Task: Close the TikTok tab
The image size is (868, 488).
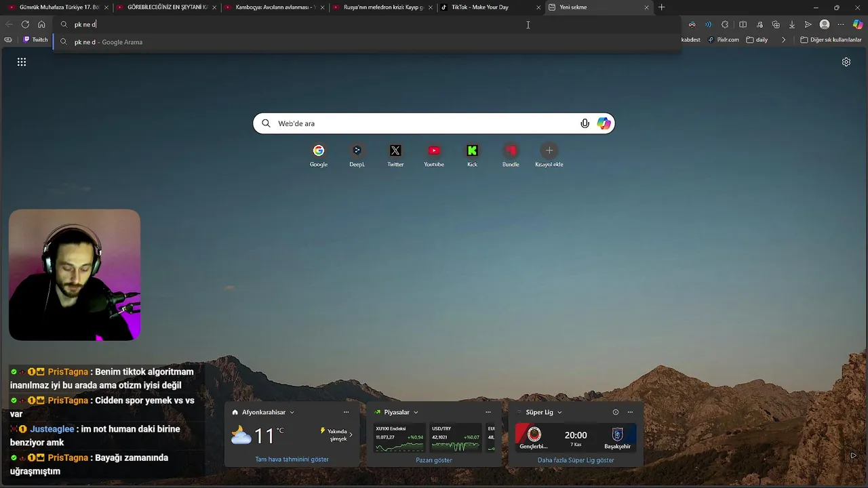Action: [538, 7]
